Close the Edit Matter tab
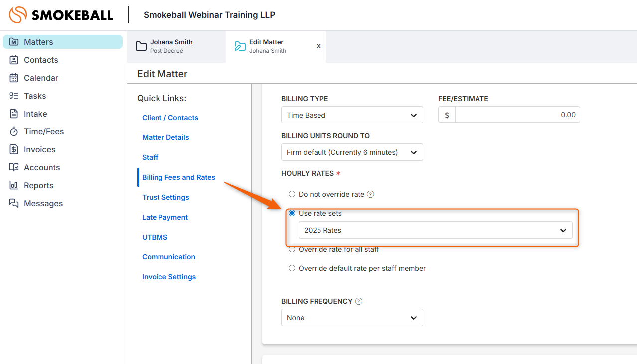Image resolution: width=637 pixels, height=364 pixels. 318,46
